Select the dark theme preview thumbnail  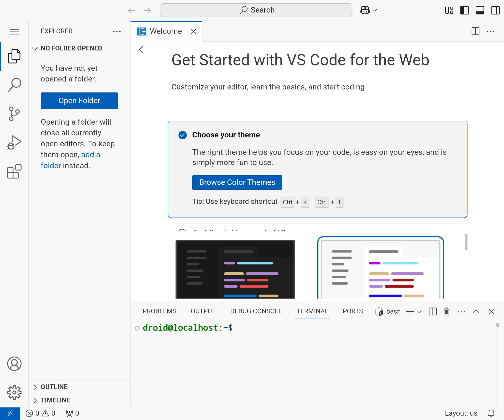(x=235, y=269)
